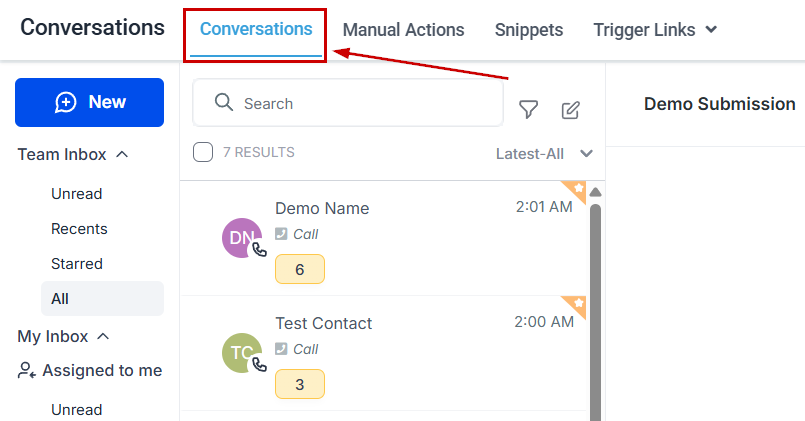Switch to the Manual Actions tab
This screenshot has height=421, width=805.
coord(404,30)
